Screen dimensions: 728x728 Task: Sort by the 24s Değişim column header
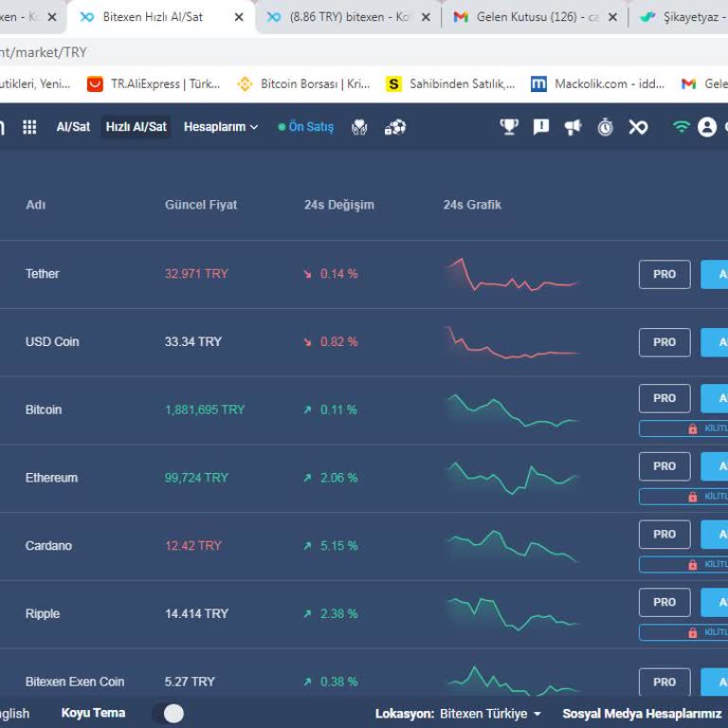point(339,205)
